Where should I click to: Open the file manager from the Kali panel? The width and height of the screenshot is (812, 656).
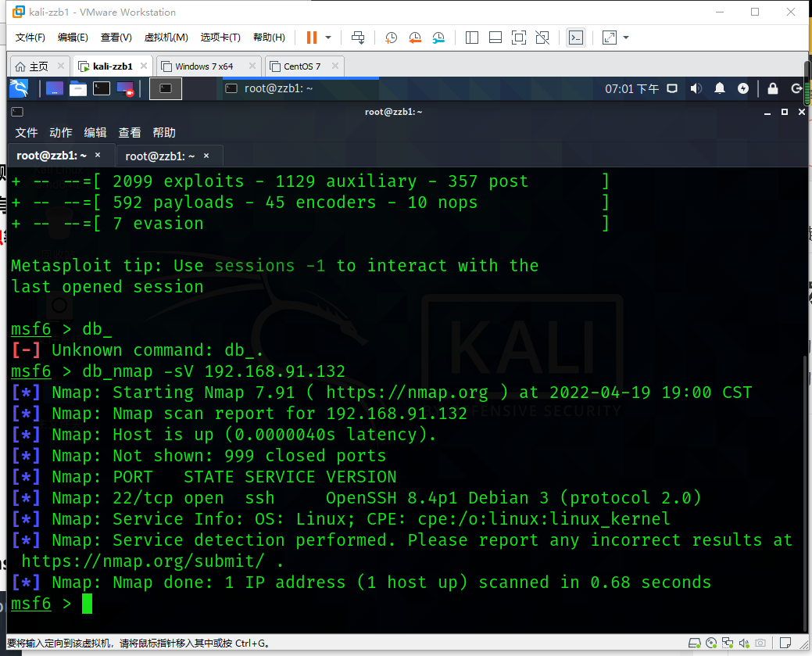point(78,88)
